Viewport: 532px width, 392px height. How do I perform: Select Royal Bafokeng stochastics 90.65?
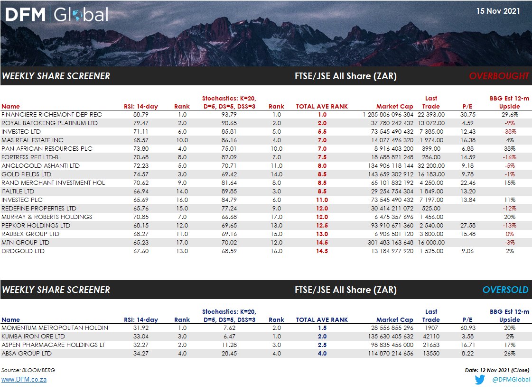pyautogui.click(x=229, y=123)
